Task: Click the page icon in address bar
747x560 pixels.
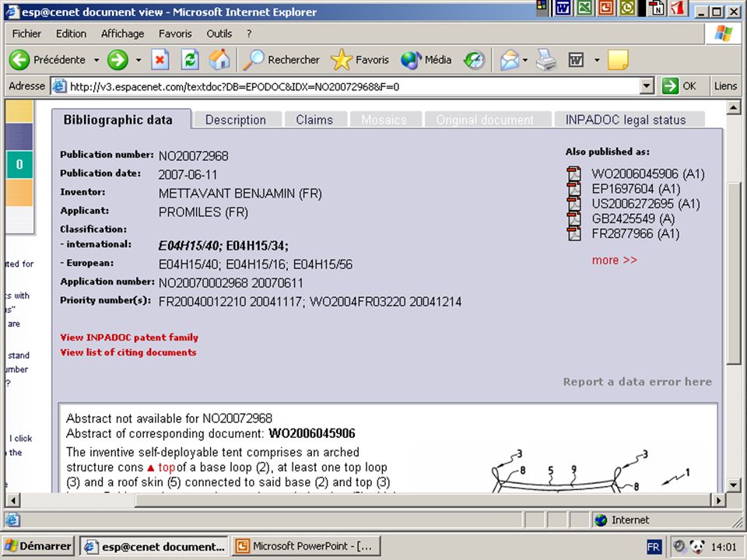Action: [x=59, y=86]
